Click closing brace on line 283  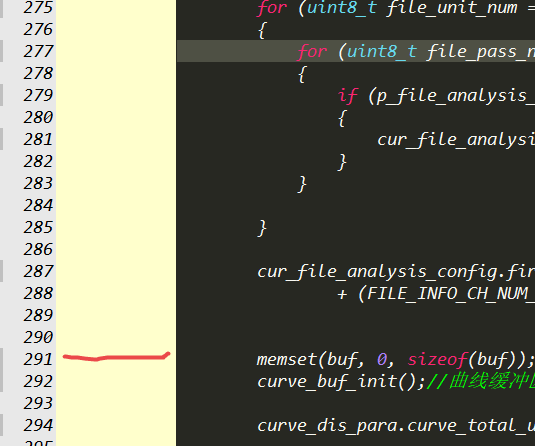[x=302, y=185]
